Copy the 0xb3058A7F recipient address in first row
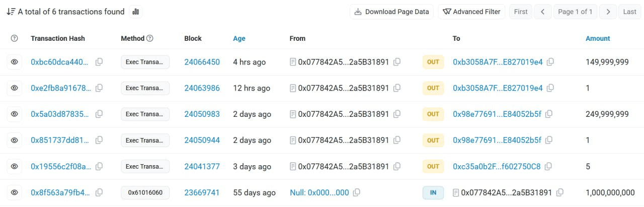Viewport: 644px width, 207px height. [x=550, y=62]
